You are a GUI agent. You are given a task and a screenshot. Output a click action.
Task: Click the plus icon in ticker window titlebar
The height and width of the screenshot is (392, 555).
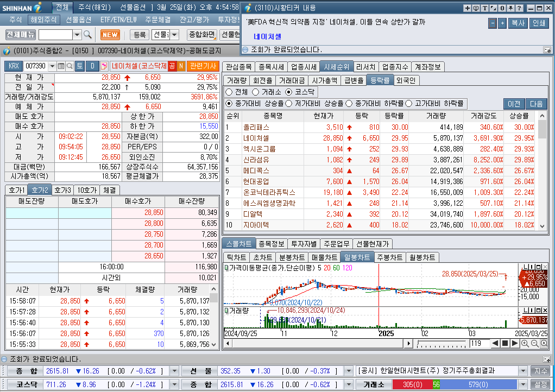(x=468, y=8)
